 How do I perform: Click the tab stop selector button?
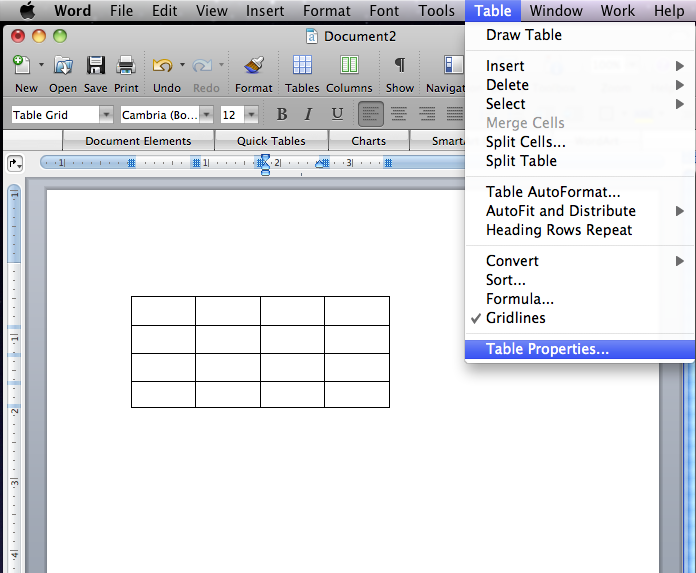(x=15, y=163)
